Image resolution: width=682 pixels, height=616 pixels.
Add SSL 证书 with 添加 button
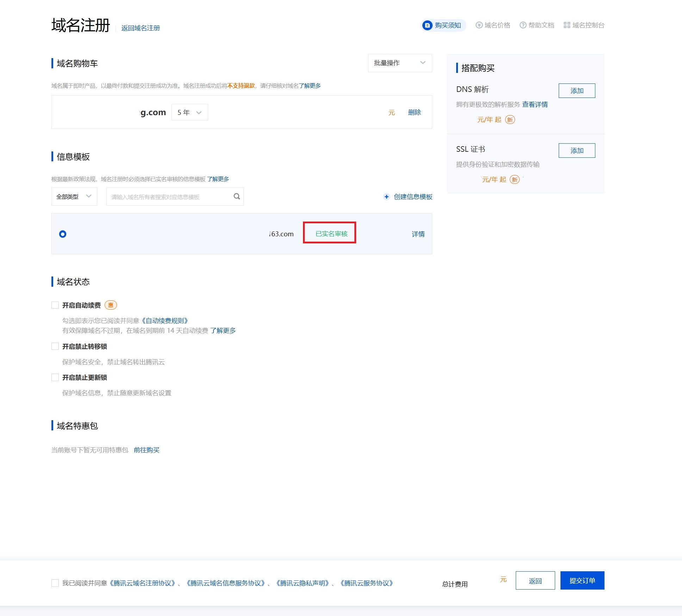pyautogui.click(x=577, y=150)
